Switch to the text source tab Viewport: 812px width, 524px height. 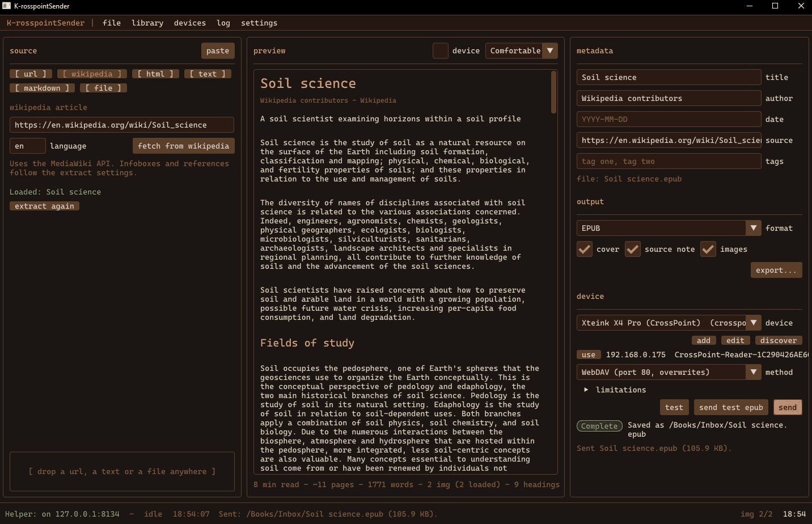click(x=208, y=74)
